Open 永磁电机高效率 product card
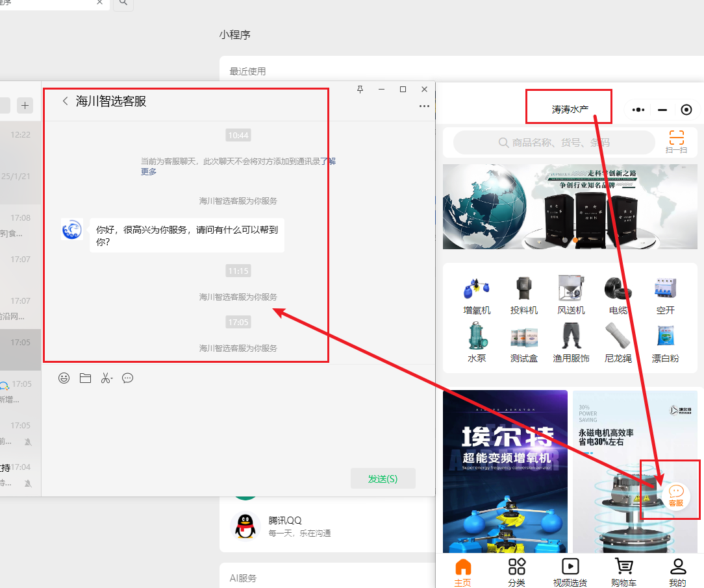The image size is (704, 588). click(635, 471)
